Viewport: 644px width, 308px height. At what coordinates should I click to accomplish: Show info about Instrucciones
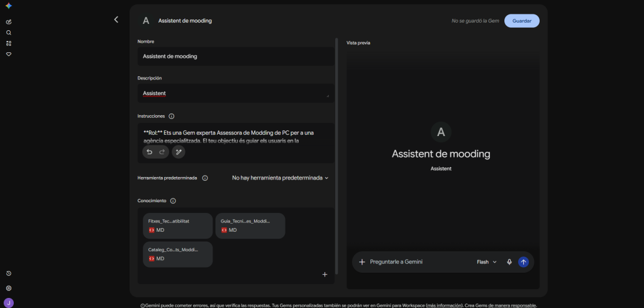(x=172, y=117)
